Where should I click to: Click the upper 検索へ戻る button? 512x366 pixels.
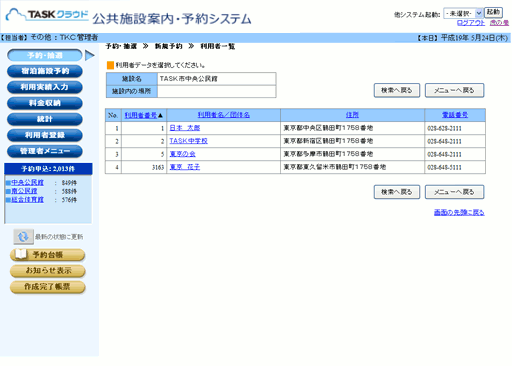[x=397, y=90]
